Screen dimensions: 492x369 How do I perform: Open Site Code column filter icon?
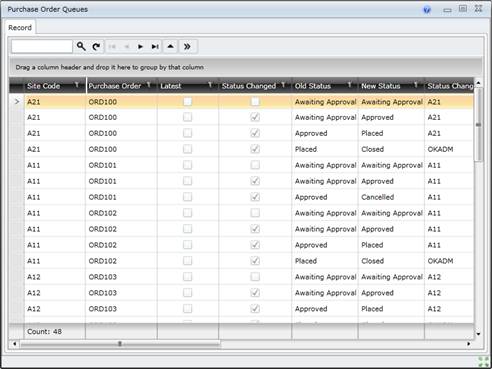[x=77, y=85]
